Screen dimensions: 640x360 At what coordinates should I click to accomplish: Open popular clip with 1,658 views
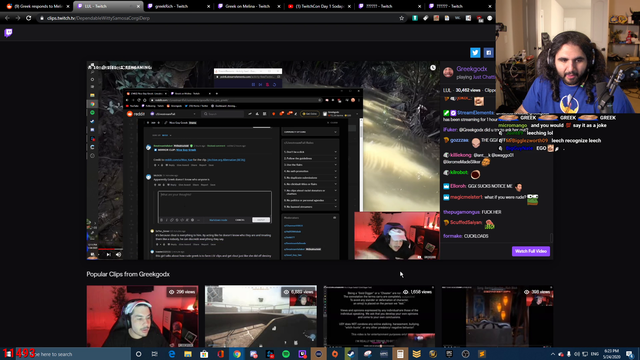(x=379, y=316)
